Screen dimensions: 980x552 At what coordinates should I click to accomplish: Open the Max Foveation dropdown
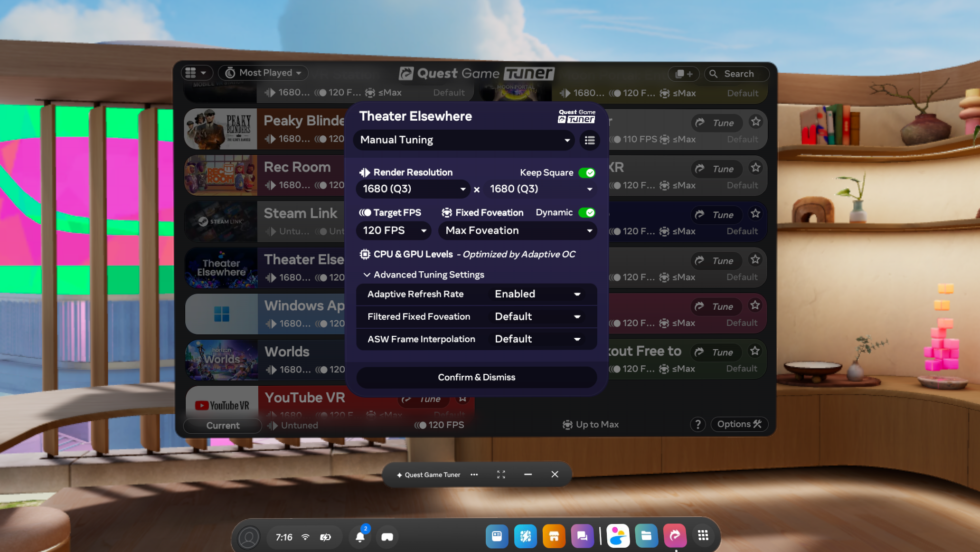pyautogui.click(x=518, y=231)
